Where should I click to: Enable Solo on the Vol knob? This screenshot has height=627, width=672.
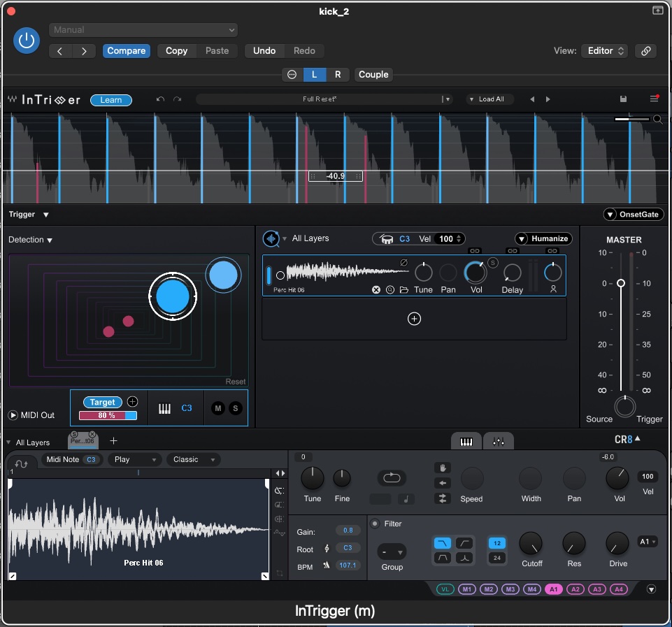tap(492, 264)
